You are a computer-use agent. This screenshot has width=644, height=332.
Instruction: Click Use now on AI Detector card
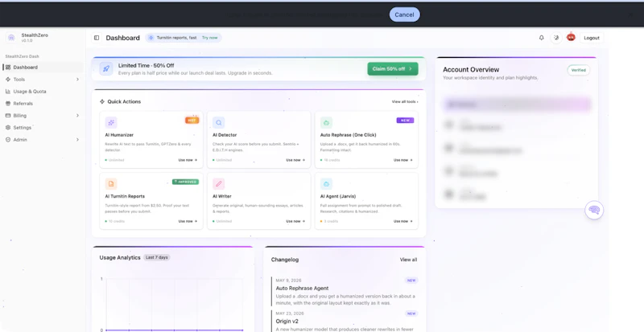(295, 160)
